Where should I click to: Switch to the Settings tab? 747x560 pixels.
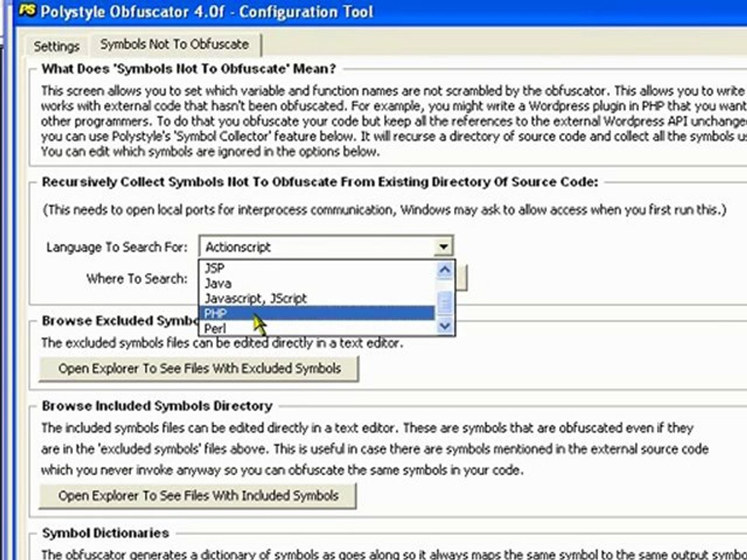click(57, 46)
